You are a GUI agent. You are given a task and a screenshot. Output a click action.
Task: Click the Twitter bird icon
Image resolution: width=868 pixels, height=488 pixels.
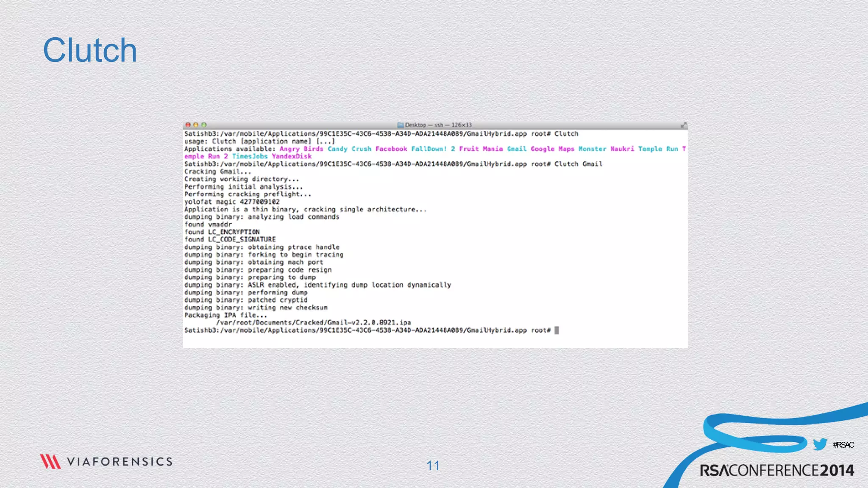tap(820, 444)
